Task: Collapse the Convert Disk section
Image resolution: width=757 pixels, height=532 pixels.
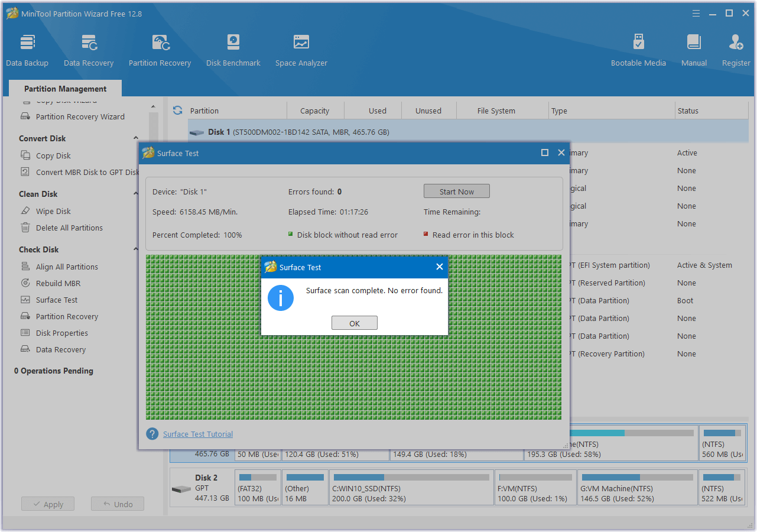Action: (136, 139)
